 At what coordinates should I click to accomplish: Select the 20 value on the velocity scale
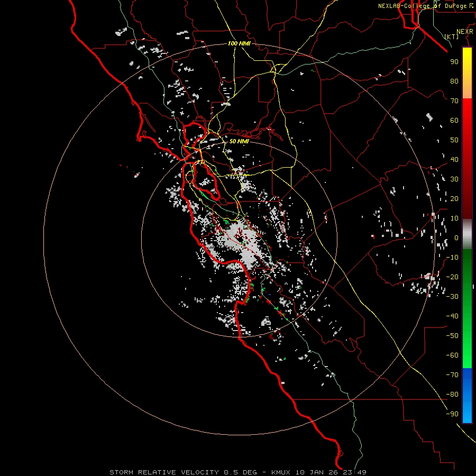(x=454, y=198)
